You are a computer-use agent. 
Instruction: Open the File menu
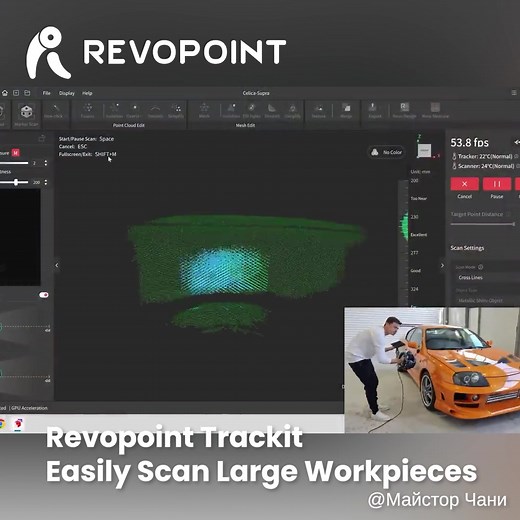pyautogui.click(x=47, y=93)
